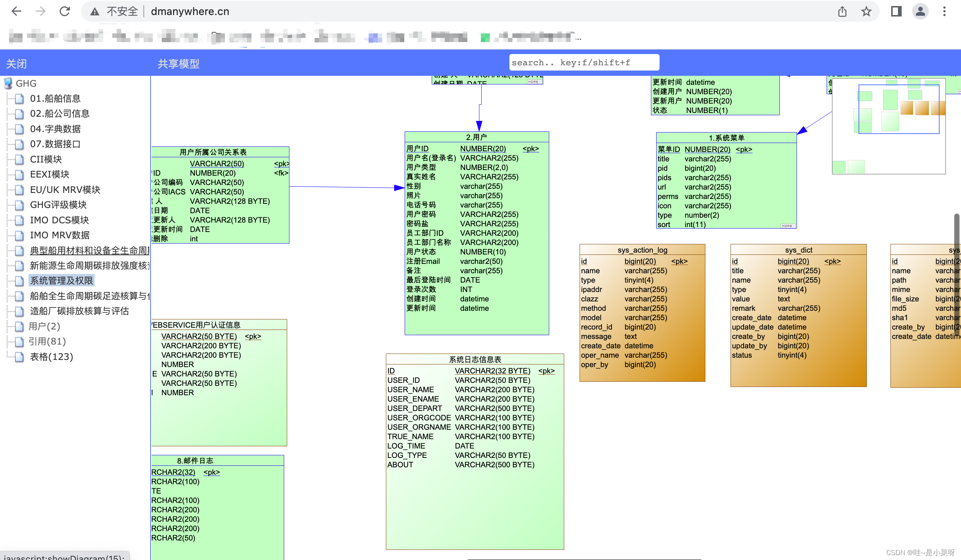The width and height of the screenshot is (961, 560).
Task: Click the diagram minimap overview thumbnail
Action: (x=889, y=126)
